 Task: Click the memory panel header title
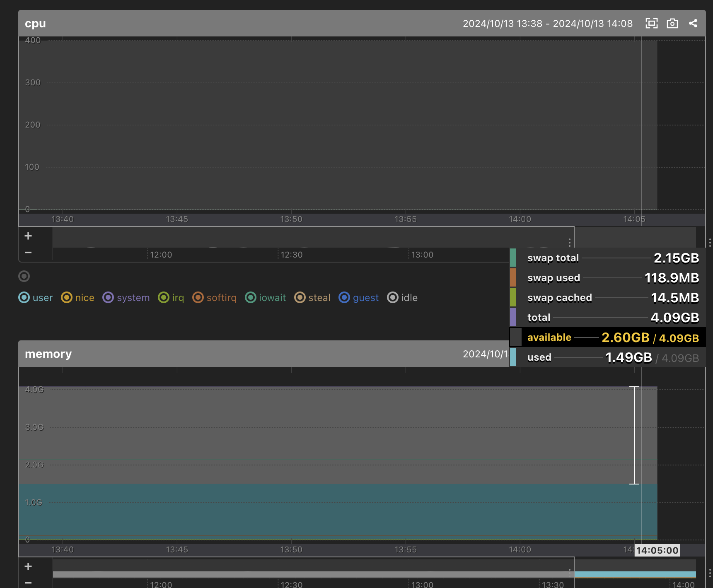pos(48,354)
